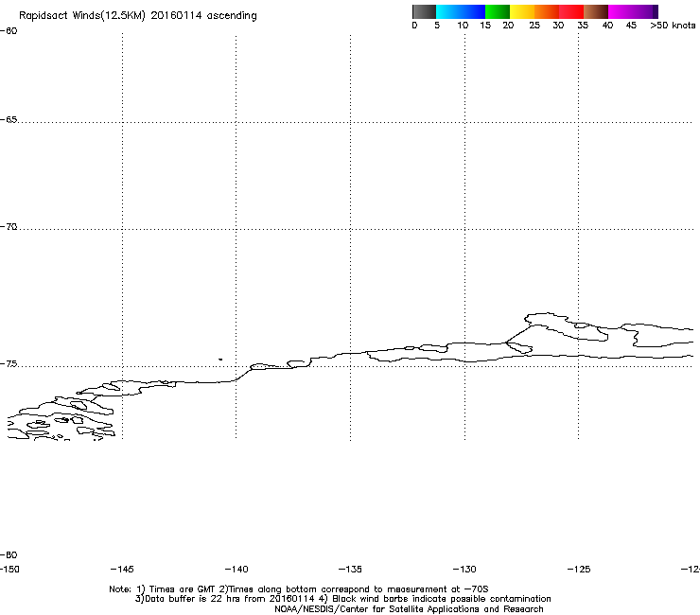This screenshot has height=615, width=700.
Task: Click the longitude label '-140'
Action: pyautogui.click(x=236, y=569)
